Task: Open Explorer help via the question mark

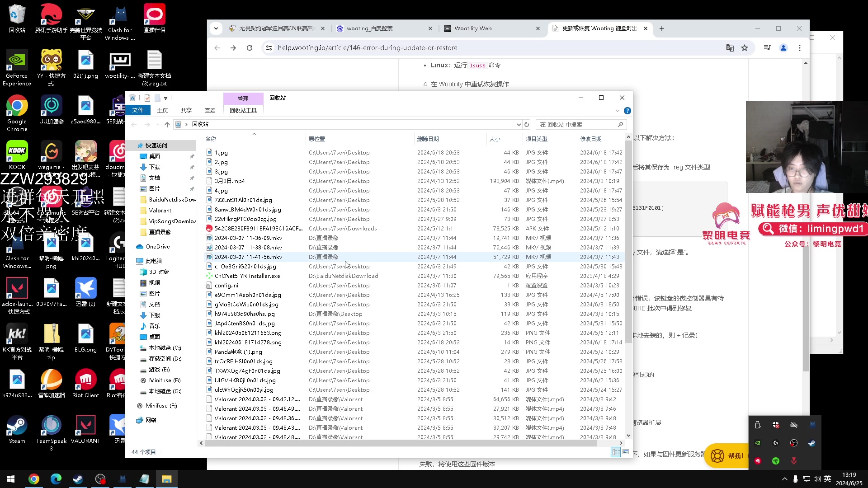Action: [627, 110]
